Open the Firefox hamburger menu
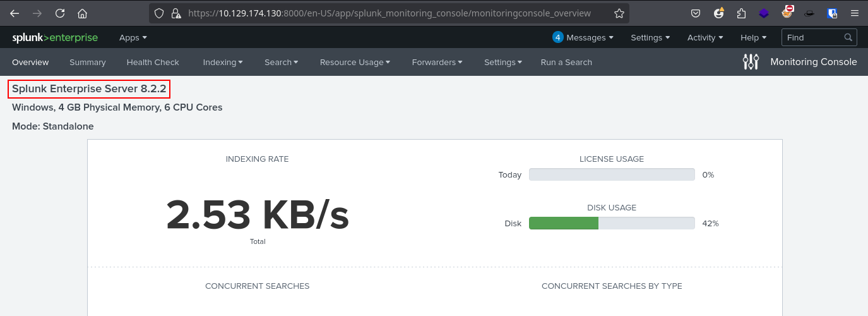868x316 pixels. click(x=854, y=13)
